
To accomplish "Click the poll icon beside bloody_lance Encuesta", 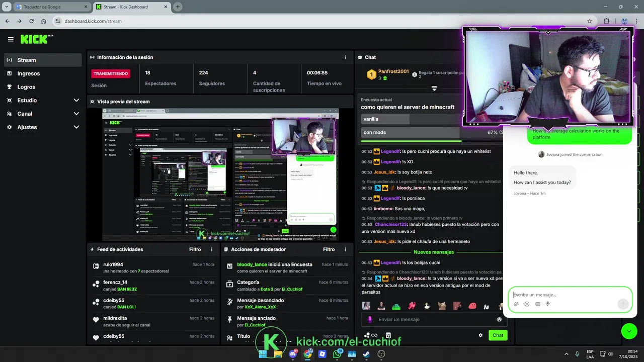I will [x=229, y=266].
